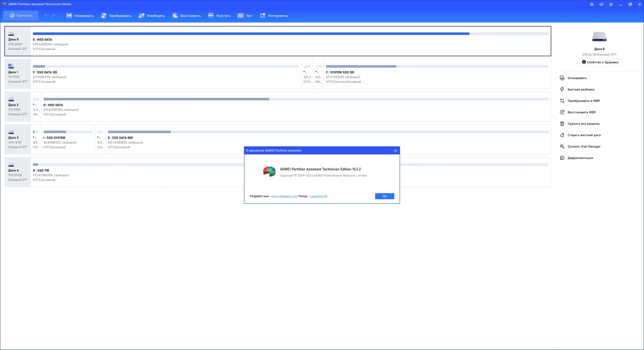The height and width of the screenshot is (350, 644).
Task: Select Convert to MBR in sidebar
Action: coord(583,101)
